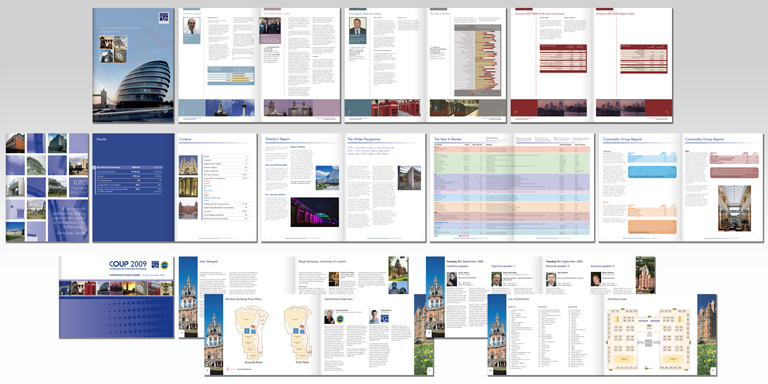Open the Contents page heading
The image size is (768, 384).
click(x=186, y=139)
